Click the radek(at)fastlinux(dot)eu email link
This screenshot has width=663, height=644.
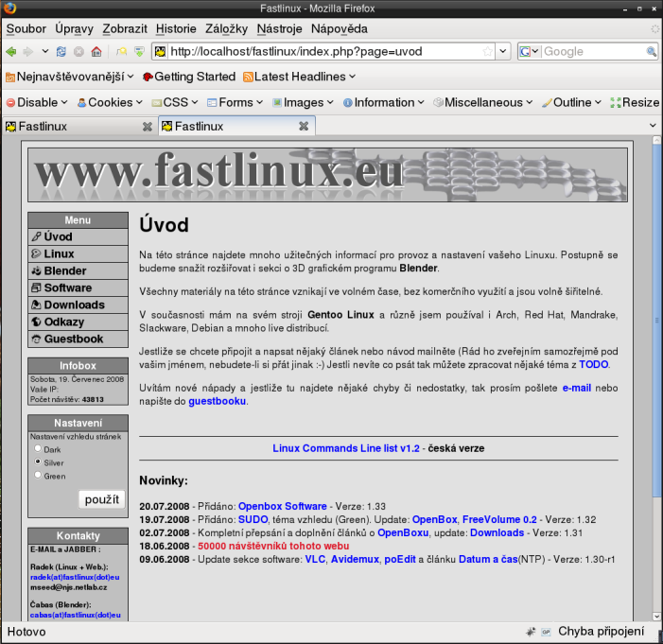coord(75,577)
